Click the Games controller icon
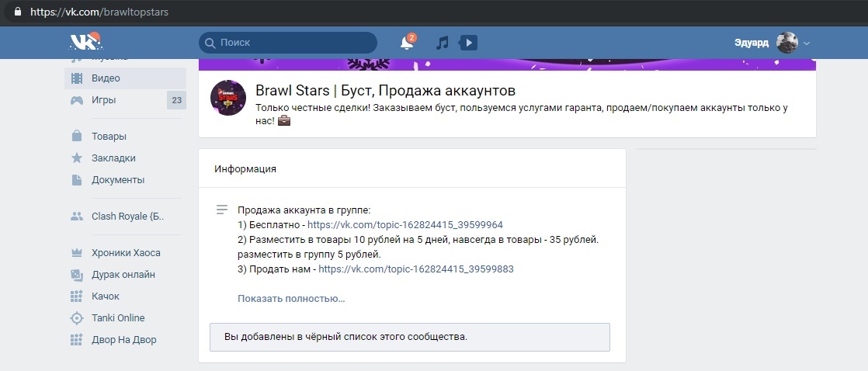The width and height of the screenshot is (868, 371). 77,100
